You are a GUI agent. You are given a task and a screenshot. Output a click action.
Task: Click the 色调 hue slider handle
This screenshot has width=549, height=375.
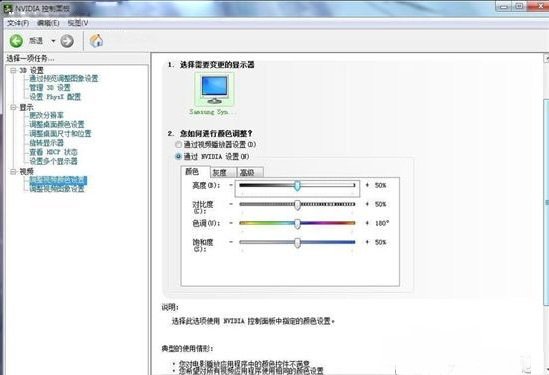click(x=297, y=223)
